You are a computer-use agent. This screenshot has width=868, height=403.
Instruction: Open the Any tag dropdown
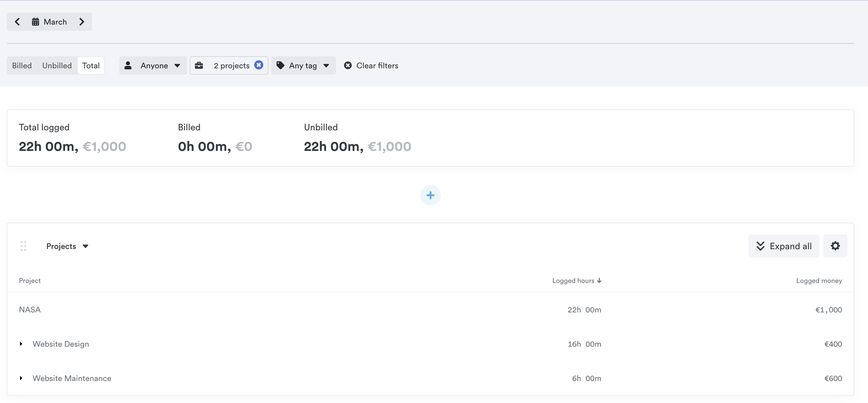(303, 65)
